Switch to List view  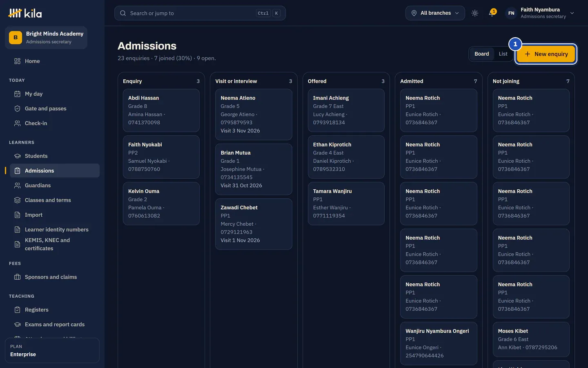click(x=503, y=54)
